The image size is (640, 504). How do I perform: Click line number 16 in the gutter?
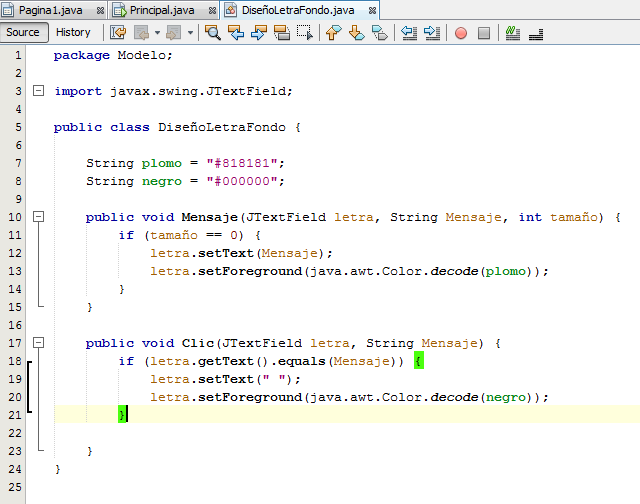click(x=15, y=324)
